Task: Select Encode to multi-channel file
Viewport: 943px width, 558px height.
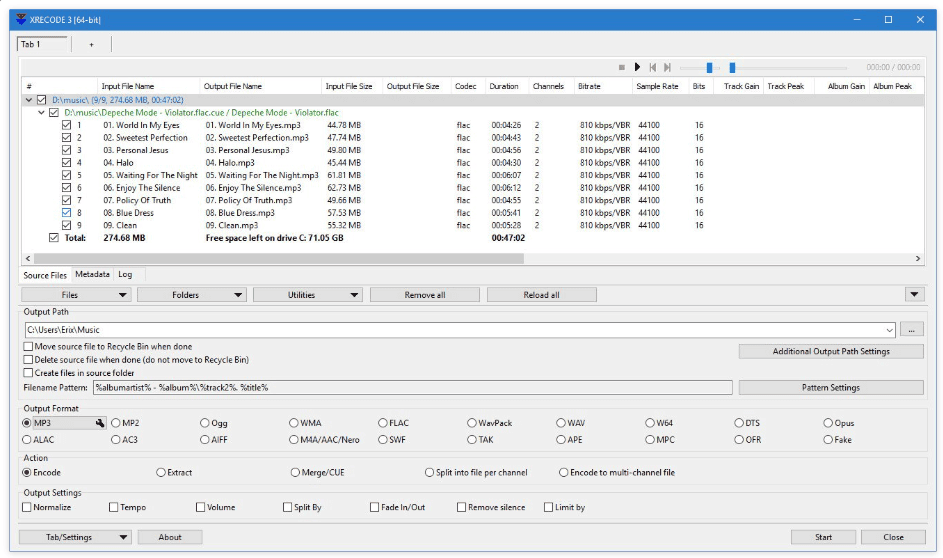Action: coord(564,473)
